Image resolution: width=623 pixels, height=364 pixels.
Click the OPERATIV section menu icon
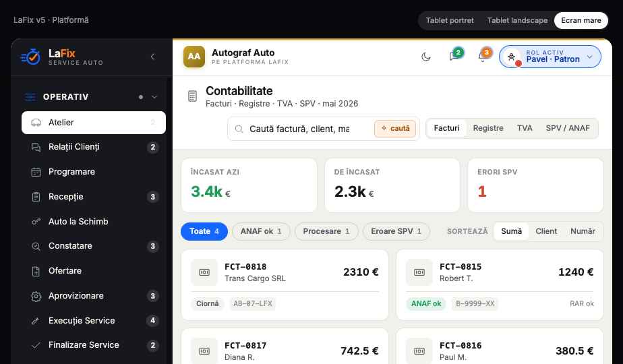[30, 97]
